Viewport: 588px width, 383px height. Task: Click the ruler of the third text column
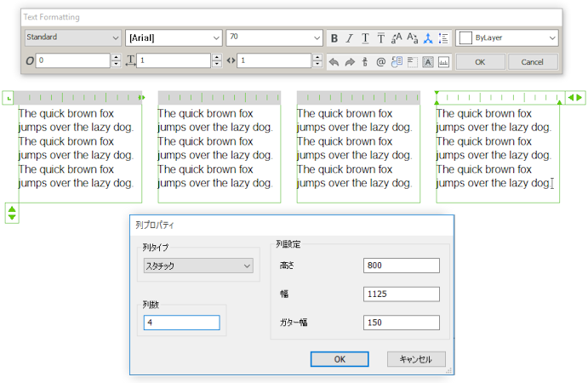coord(358,98)
